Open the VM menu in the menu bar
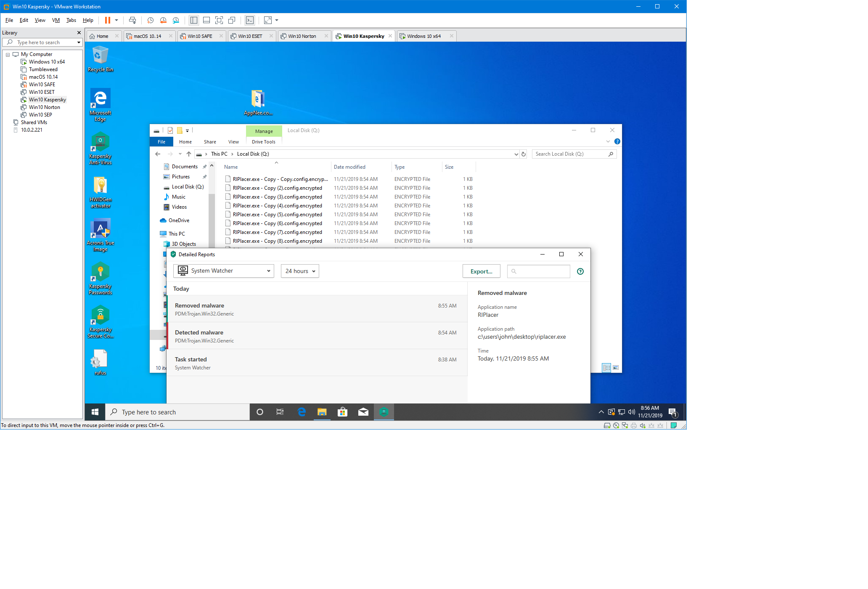The image size is (868, 589). [56, 20]
